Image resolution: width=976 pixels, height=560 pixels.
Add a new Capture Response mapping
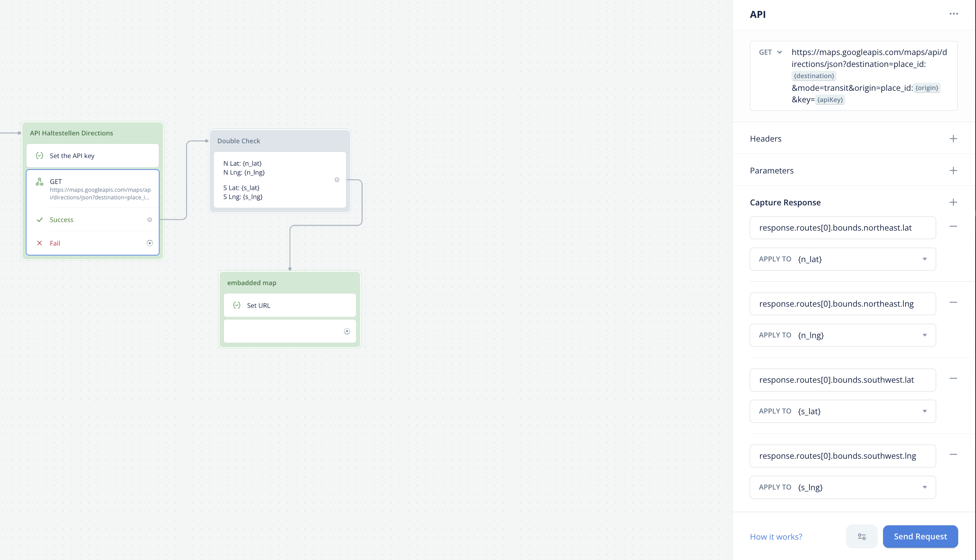click(953, 202)
